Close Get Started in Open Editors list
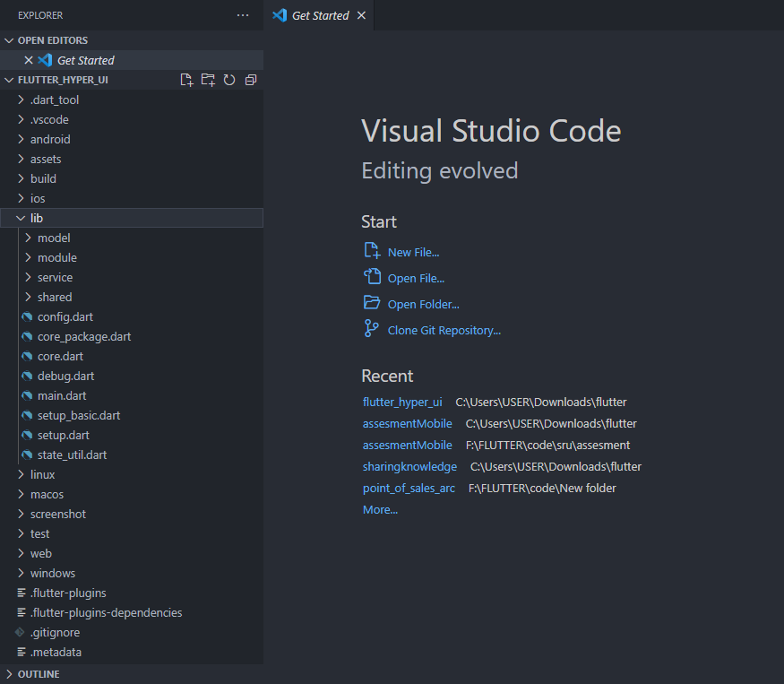Viewport: 784px width, 684px height. click(29, 60)
